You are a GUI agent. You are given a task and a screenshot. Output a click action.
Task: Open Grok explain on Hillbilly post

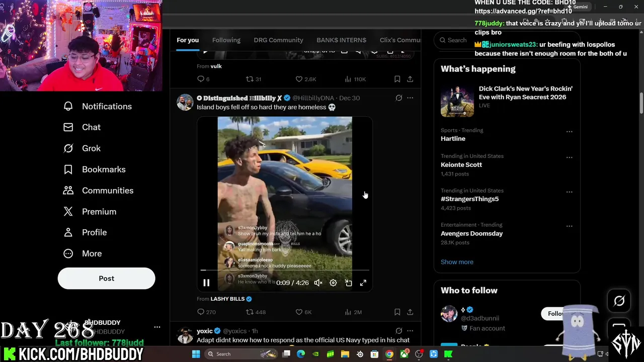click(x=398, y=98)
